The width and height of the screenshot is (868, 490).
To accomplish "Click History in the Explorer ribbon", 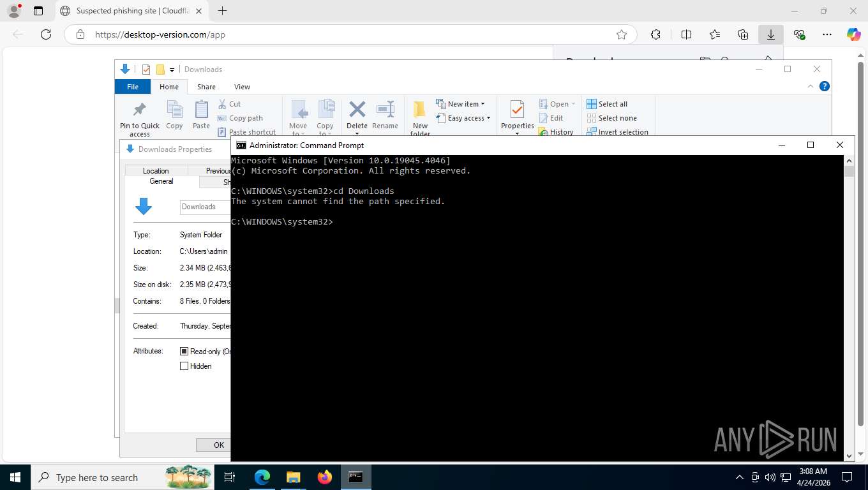I will click(556, 132).
